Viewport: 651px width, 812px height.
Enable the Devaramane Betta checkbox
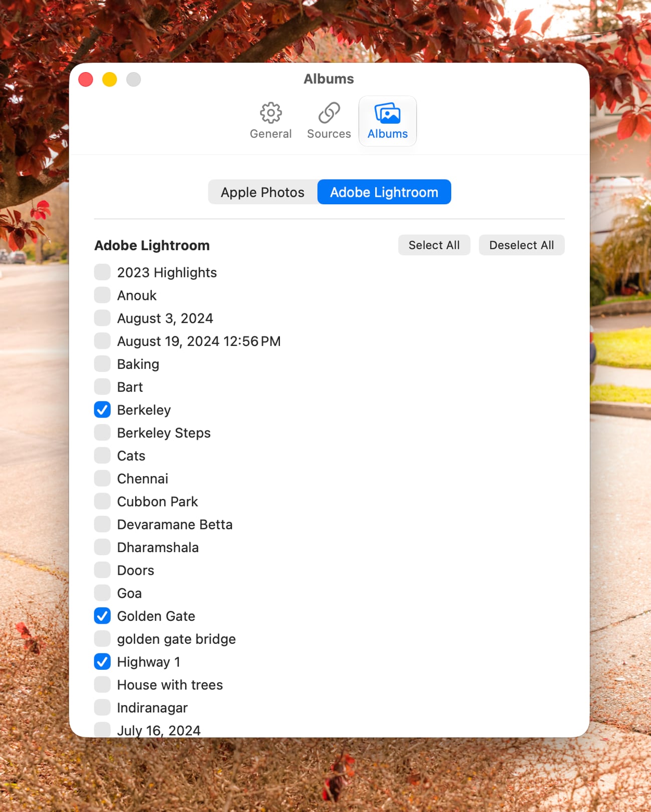103,525
